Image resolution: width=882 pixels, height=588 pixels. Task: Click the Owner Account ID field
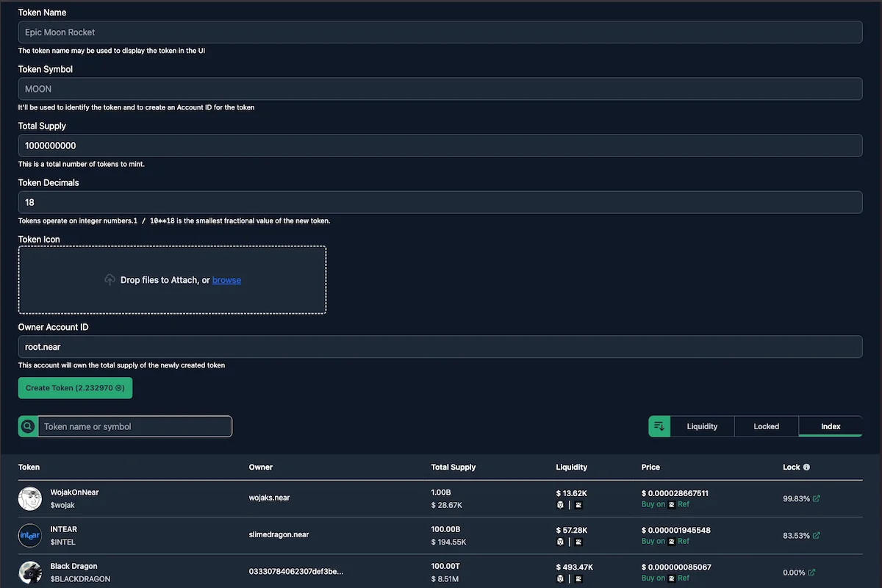click(x=440, y=347)
